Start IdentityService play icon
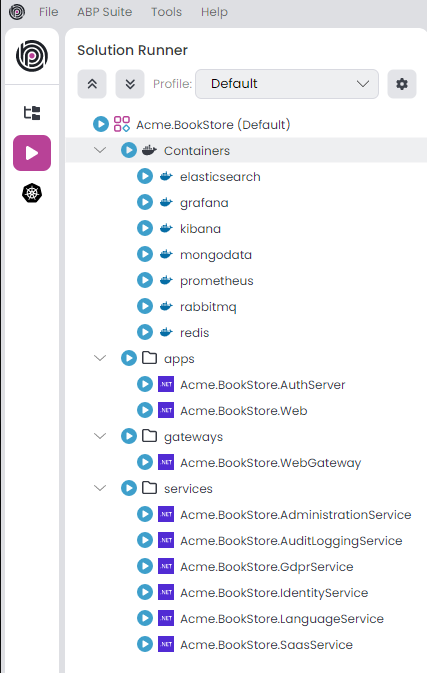 coord(145,592)
